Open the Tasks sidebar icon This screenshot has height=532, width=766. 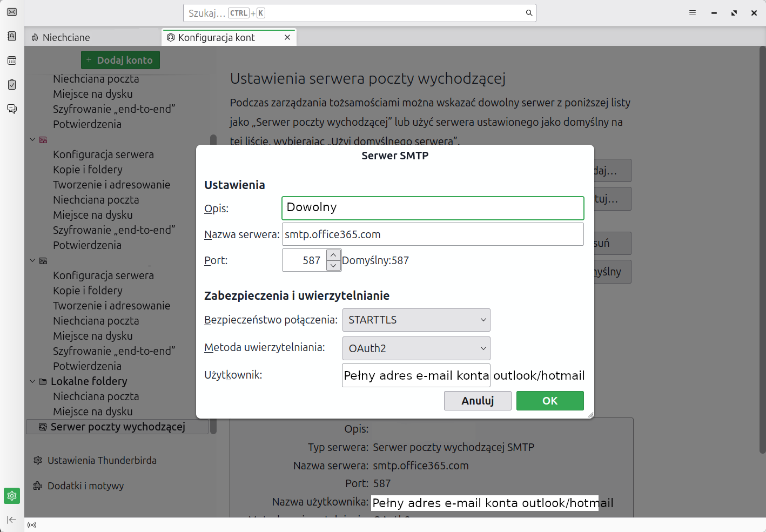(12, 85)
